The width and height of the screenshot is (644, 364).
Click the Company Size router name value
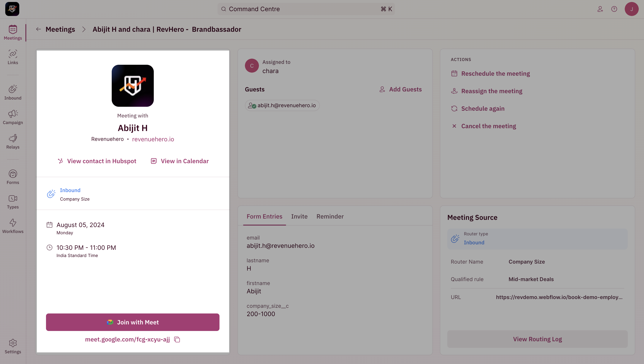527,262
